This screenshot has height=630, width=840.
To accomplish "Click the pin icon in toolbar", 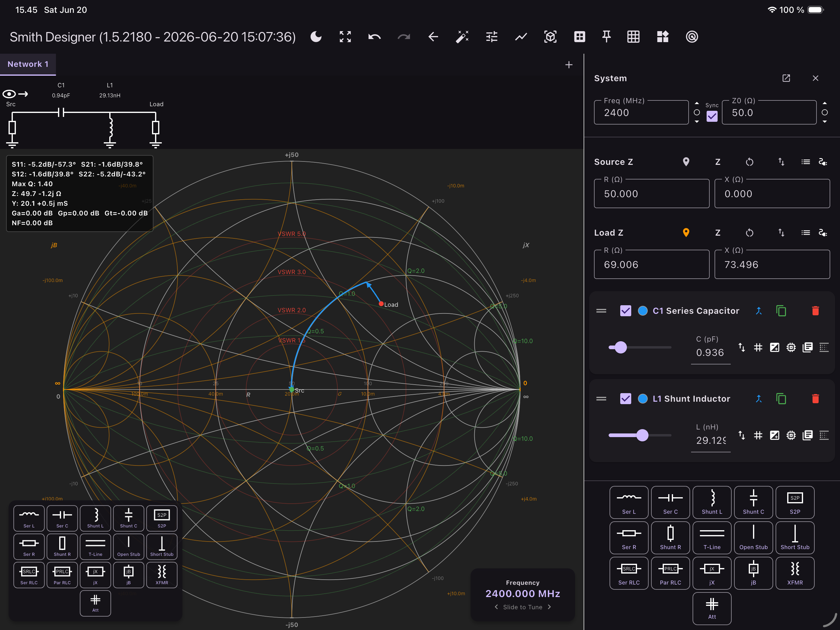I will [606, 37].
